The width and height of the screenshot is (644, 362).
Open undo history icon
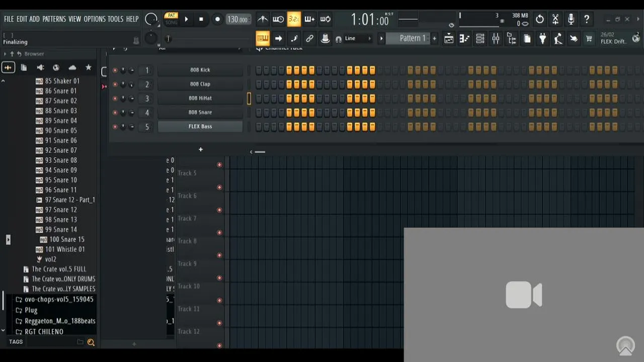[x=540, y=19]
